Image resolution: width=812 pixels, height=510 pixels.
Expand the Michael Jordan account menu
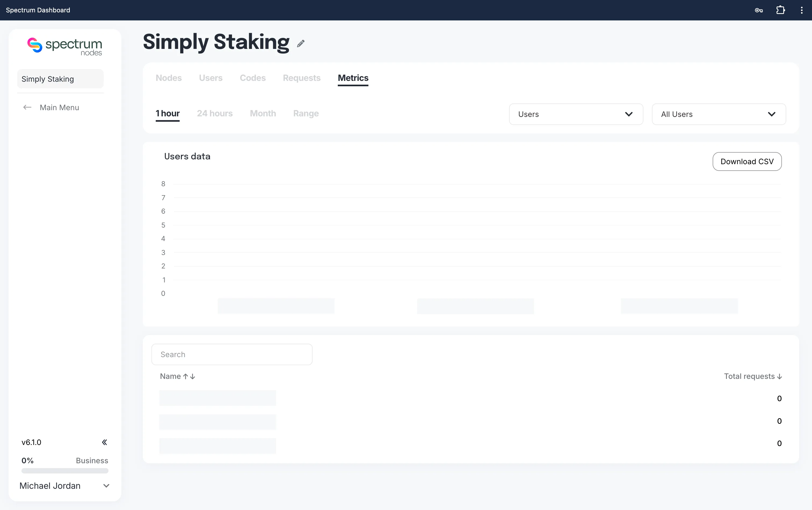pos(106,486)
